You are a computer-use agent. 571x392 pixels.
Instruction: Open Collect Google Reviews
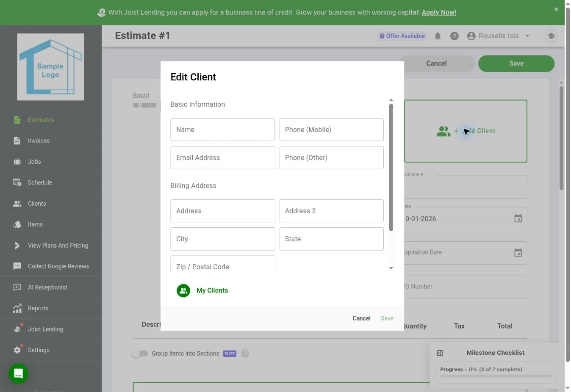pyautogui.click(x=51, y=266)
